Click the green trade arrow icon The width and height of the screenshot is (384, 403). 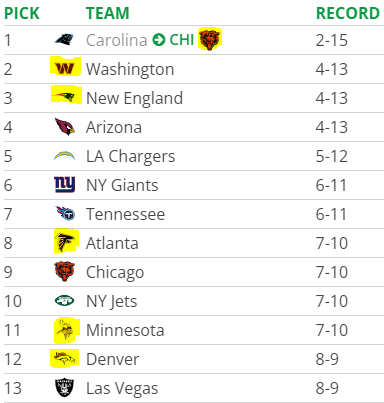[159, 40]
